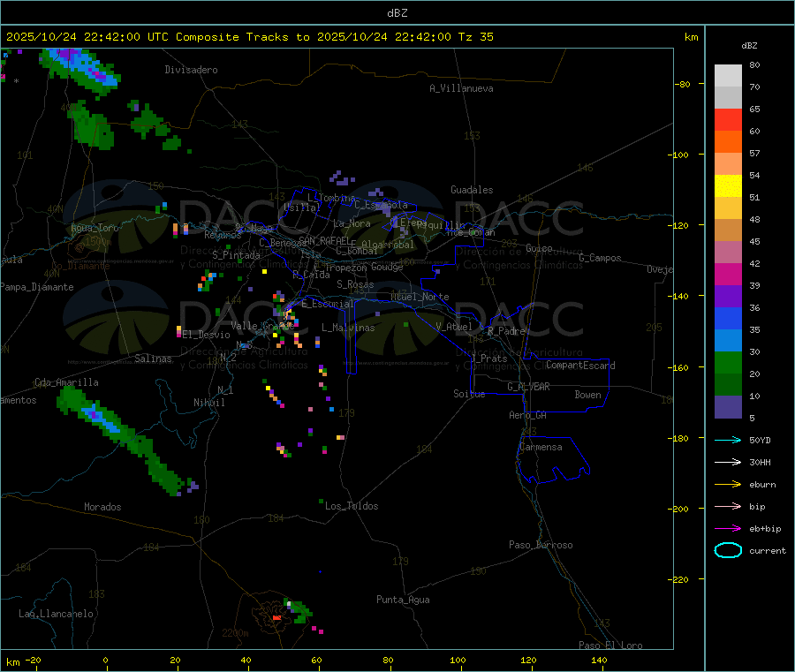Click the 'S_Pintada' map label
This screenshot has width=795, height=672.
tap(236, 255)
